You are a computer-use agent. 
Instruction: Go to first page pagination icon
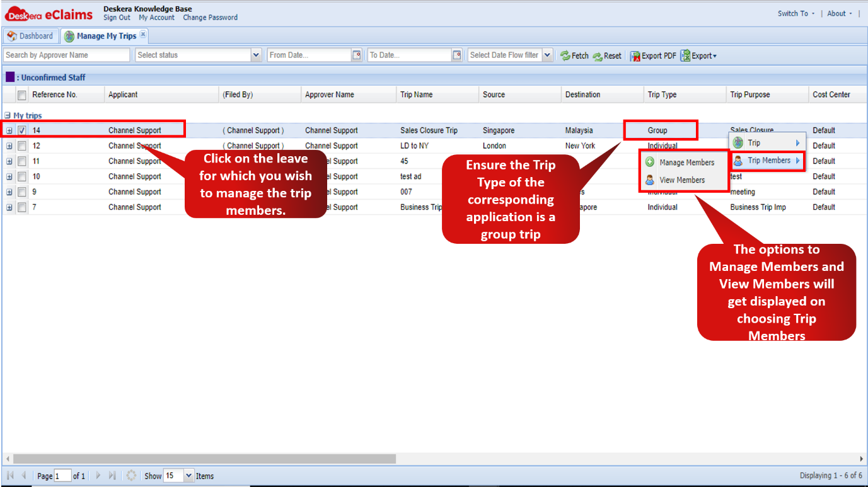pos(11,476)
